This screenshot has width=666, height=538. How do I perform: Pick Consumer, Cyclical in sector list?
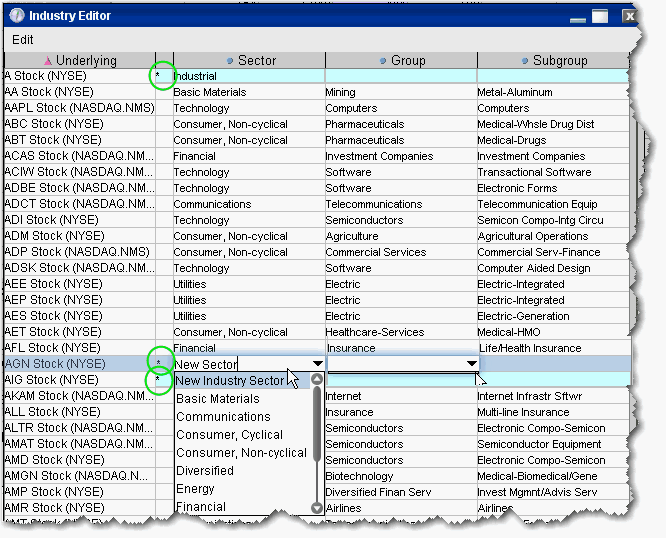coord(229,435)
